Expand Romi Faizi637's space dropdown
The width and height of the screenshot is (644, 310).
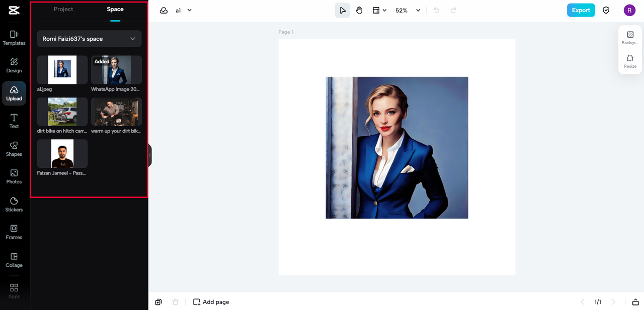click(89, 39)
